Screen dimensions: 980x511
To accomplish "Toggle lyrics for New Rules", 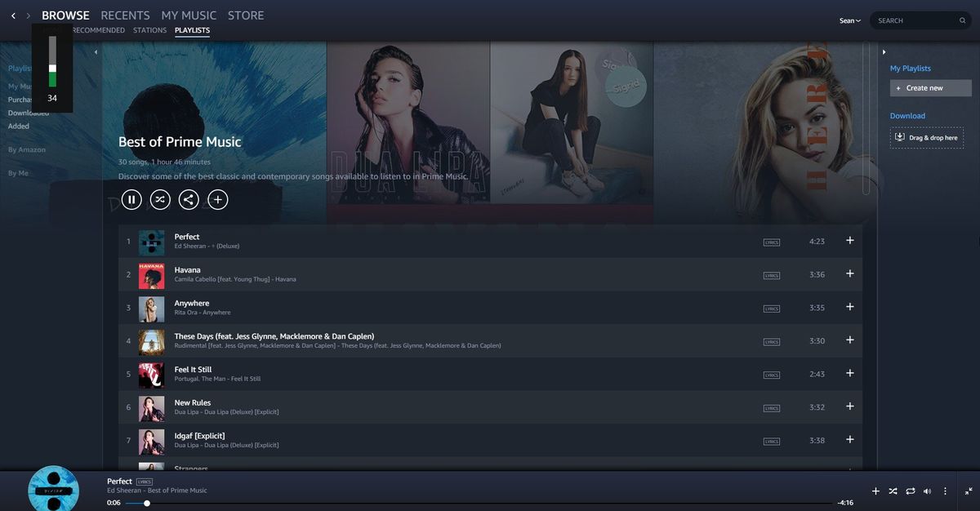I will (771, 406).
